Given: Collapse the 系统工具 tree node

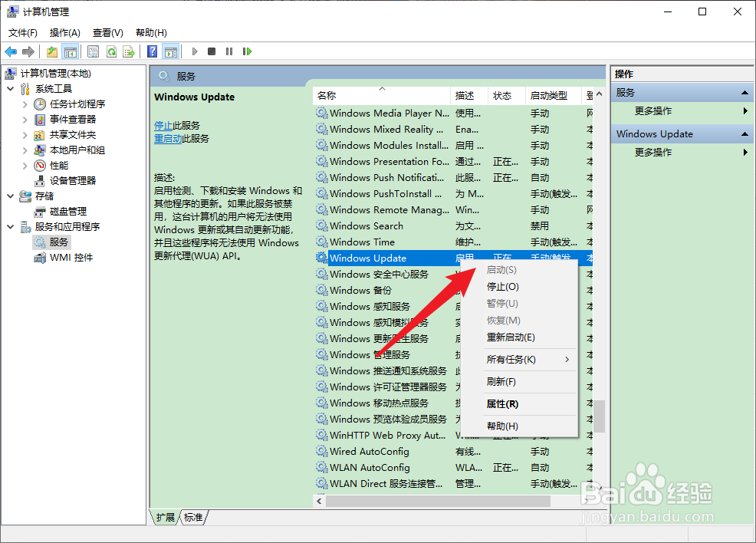Looking at the screenshot, I should 11,89.
